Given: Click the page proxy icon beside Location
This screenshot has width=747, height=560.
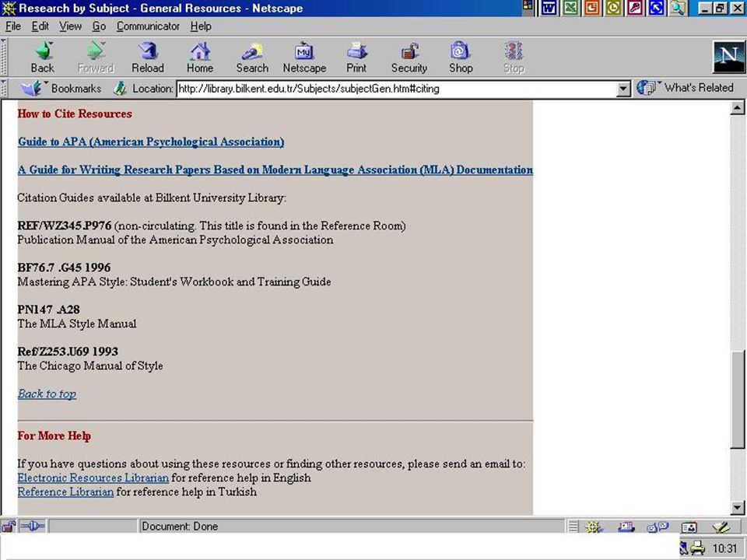Looking at the screenshot, I should point(120,88).
